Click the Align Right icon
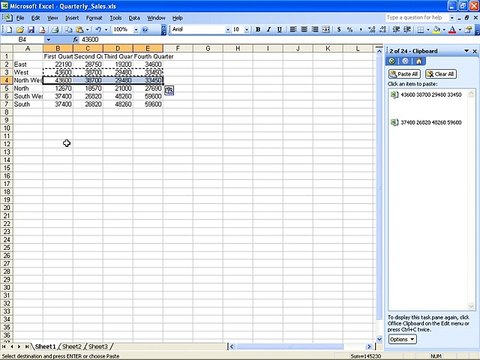 tap(315, 30)
